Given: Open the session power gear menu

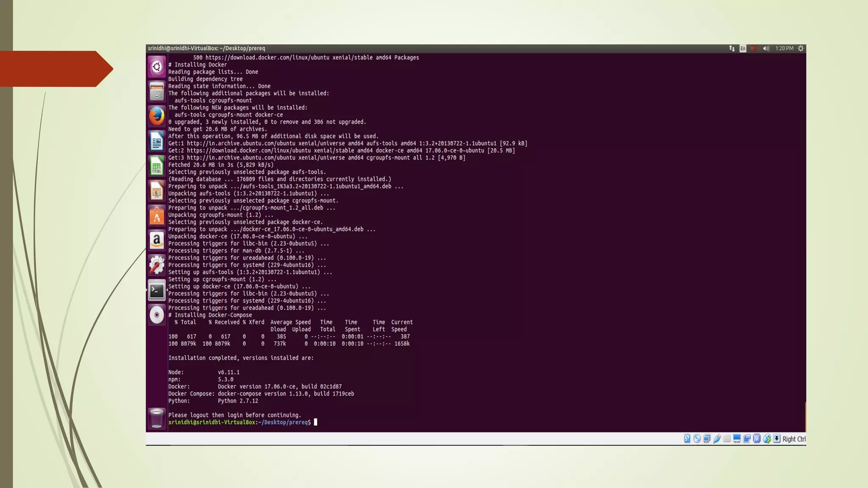Looking at the screenshot, I should point(801,49).
